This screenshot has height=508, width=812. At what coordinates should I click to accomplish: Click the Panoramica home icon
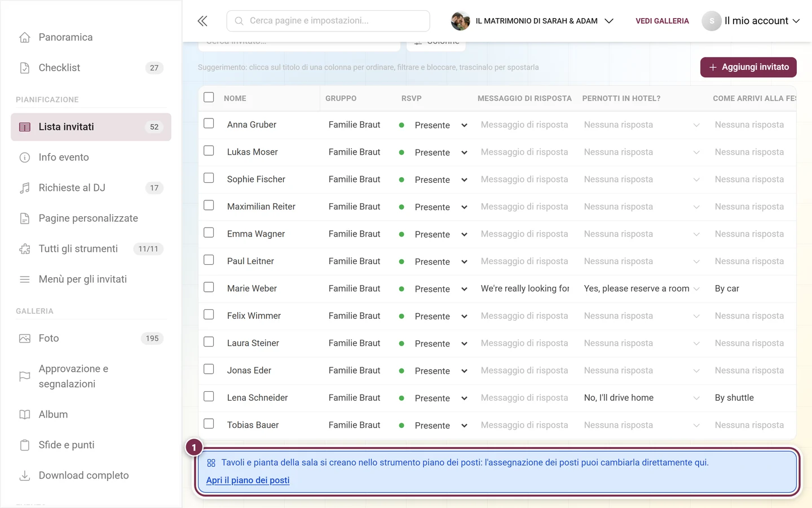pos(25,37)
